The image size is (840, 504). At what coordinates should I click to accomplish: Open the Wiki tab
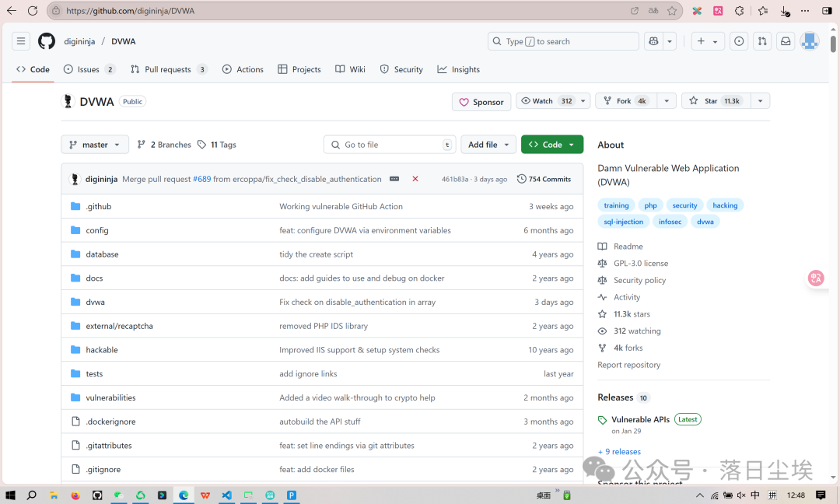click(350, 69)
